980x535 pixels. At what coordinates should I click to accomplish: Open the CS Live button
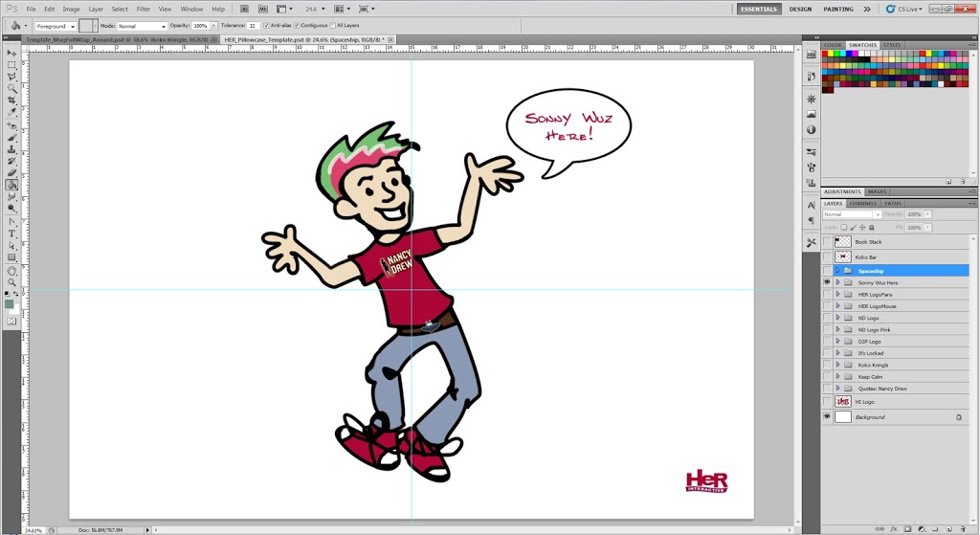point(903,10)
